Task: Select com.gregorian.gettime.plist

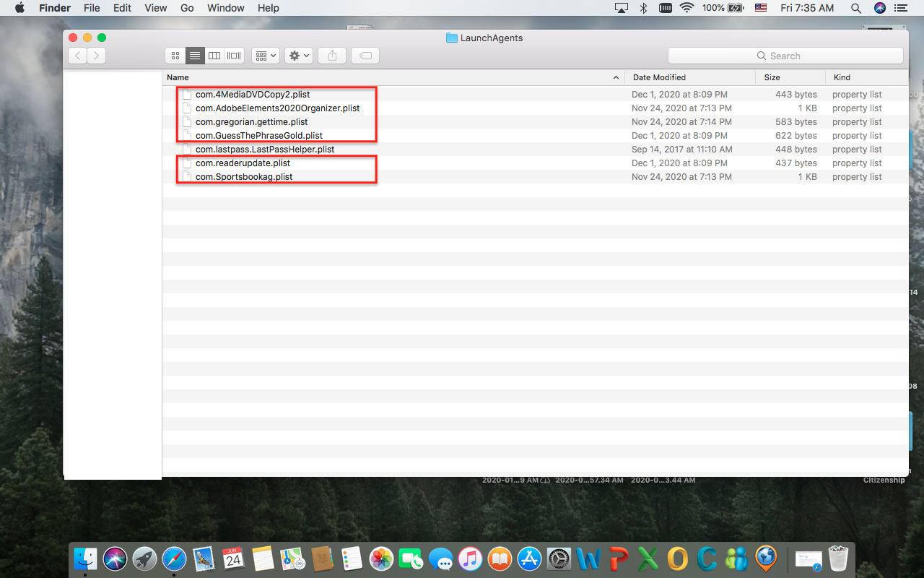Action: click(x=251, y=122)
